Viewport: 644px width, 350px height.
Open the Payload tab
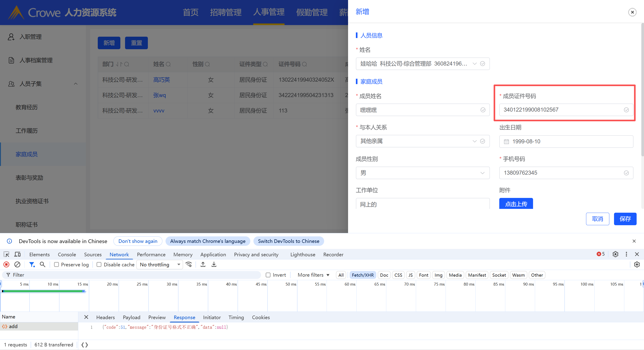pos(131,317)
